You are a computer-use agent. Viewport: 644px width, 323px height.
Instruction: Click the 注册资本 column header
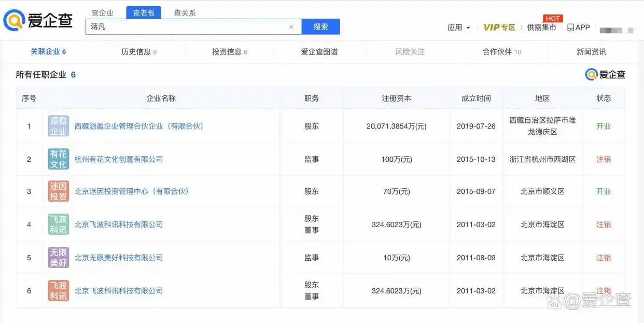396,98
